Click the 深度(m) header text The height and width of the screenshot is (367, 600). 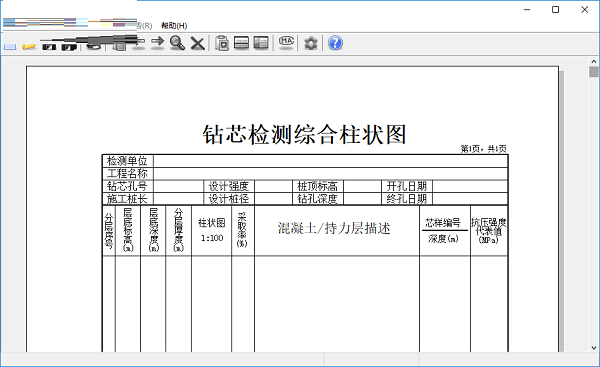pyautogui.click(x=443, y=239)
